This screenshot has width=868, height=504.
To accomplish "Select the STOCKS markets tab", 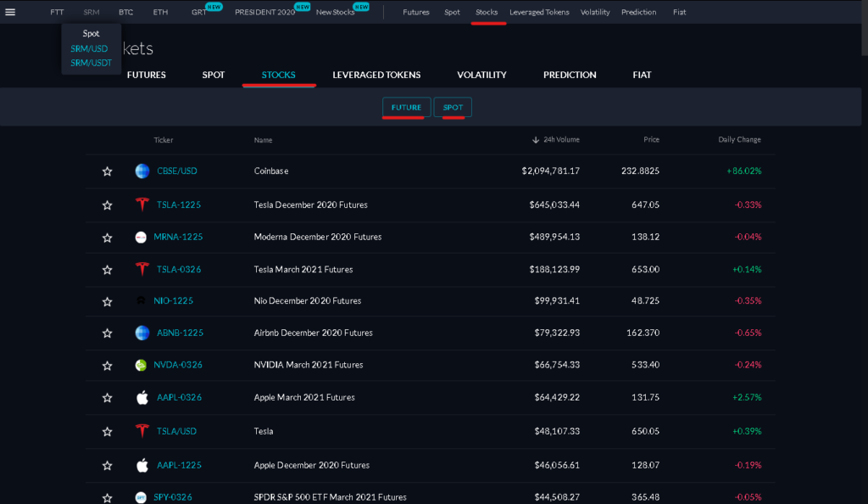I will tap(278, 75).
